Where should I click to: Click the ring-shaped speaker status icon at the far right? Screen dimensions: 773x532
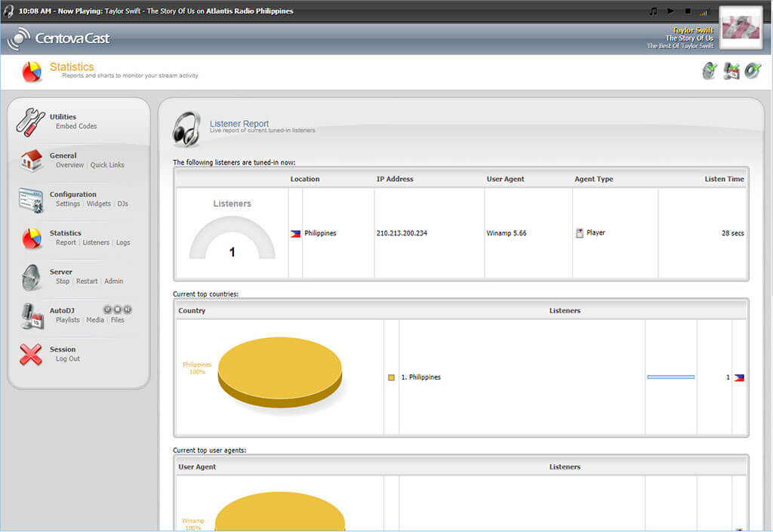[x=753, y=71]
